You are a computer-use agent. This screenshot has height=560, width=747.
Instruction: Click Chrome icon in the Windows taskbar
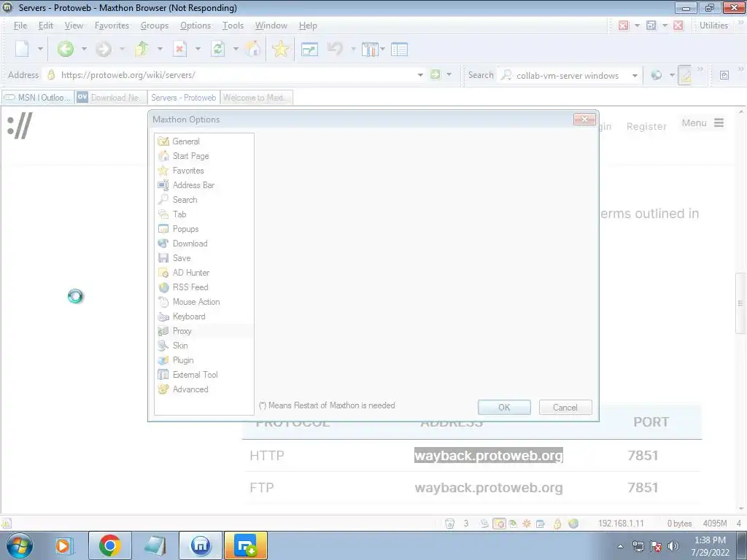[x=110, y=545]
